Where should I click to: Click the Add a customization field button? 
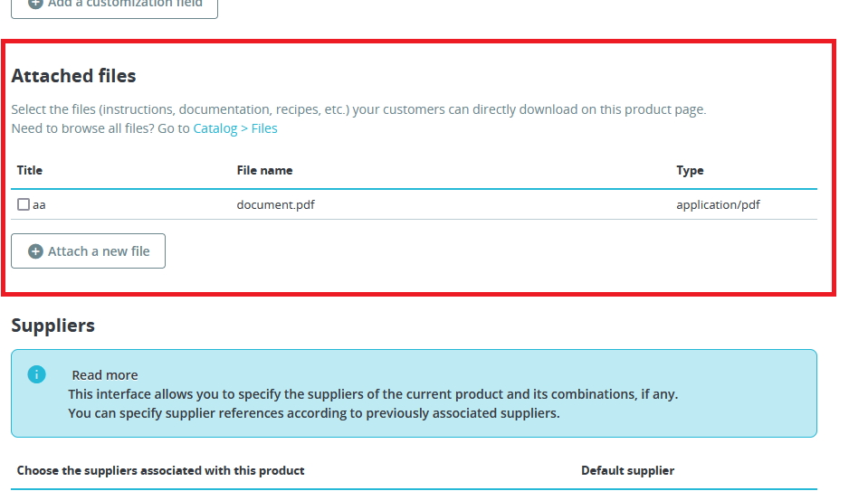click(114, 5)
